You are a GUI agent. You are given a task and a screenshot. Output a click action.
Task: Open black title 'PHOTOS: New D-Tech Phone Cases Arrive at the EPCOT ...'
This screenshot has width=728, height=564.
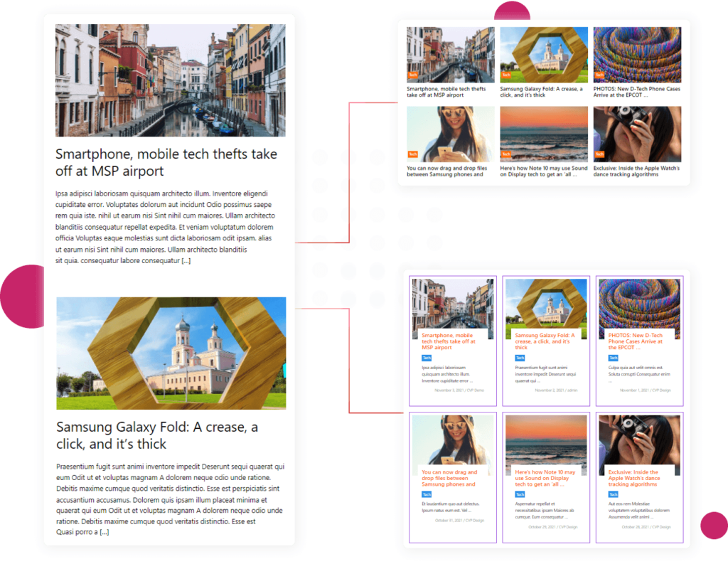[x=636, y=92]
